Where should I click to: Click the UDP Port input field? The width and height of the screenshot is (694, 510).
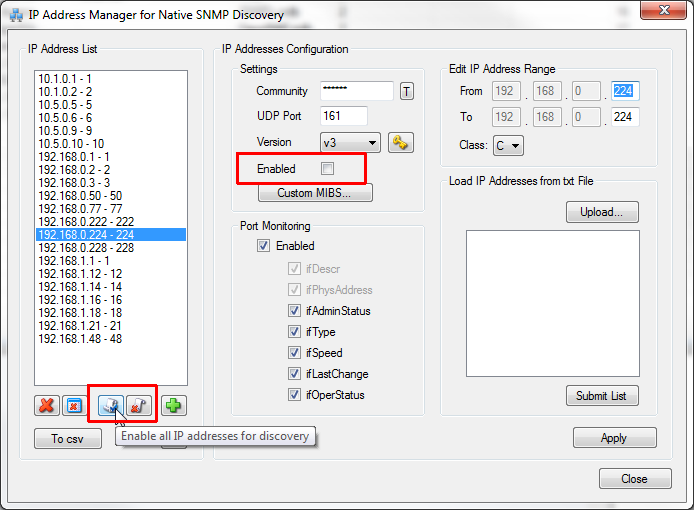(x=344, y=116)
